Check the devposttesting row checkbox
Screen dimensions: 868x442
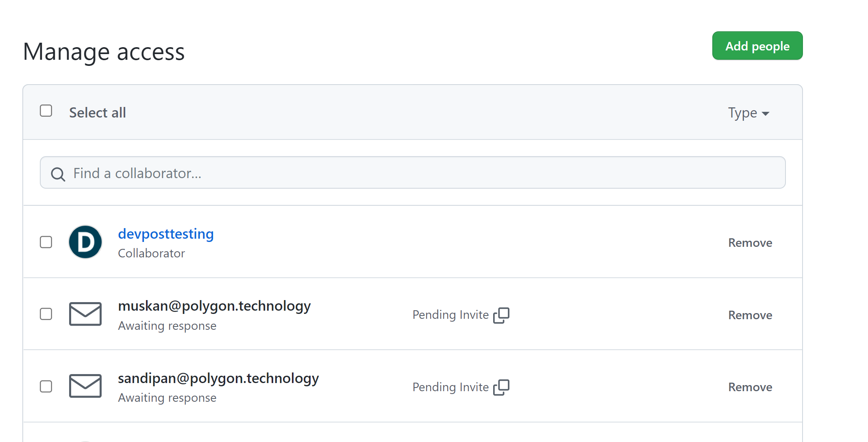coord(46,242)
